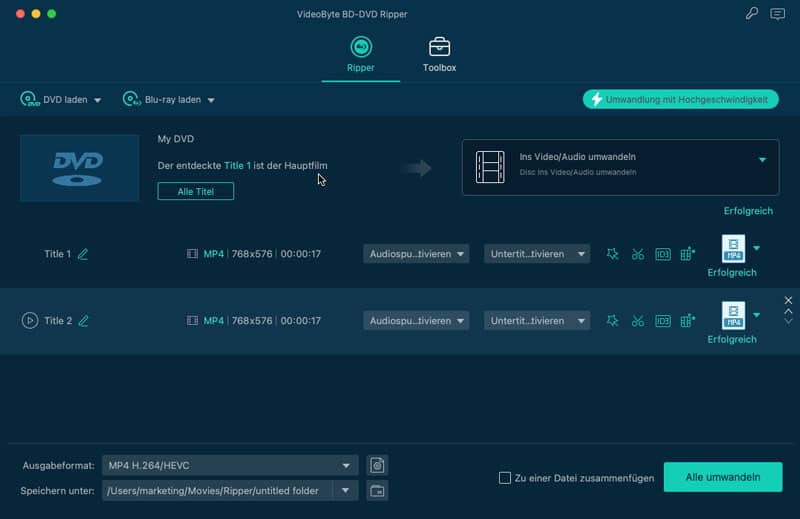Open Title 2 subtitle dropdown
Viewport: 800px width, 519px height.
(537, 320)
